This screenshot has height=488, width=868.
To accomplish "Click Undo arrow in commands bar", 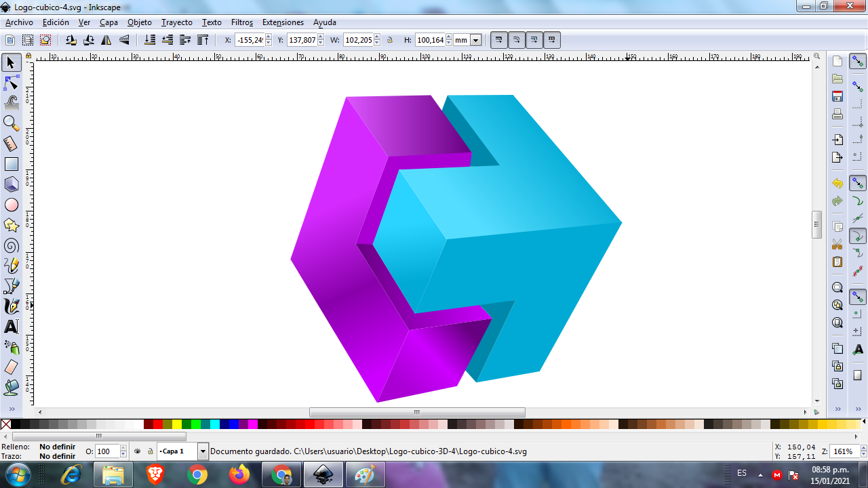I will point(837,184).
